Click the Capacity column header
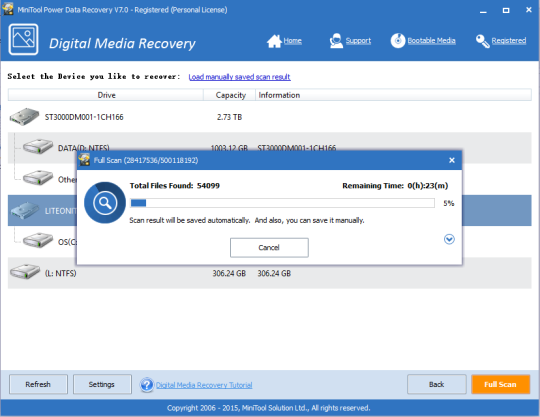 230,95
